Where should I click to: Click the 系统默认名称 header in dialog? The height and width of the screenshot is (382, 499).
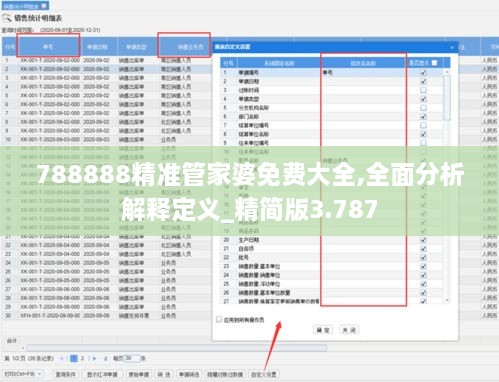point(279,63)
